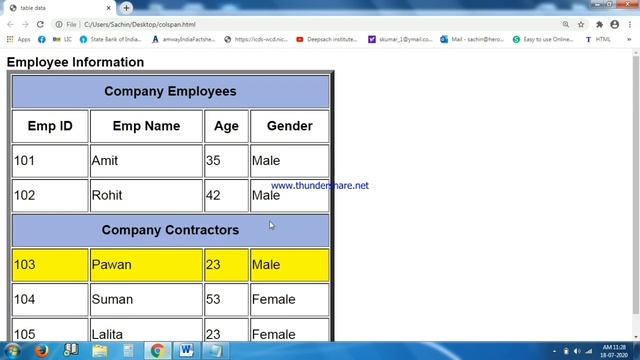Switch to Microsoft Word in the taskbar

coord(186,351)
